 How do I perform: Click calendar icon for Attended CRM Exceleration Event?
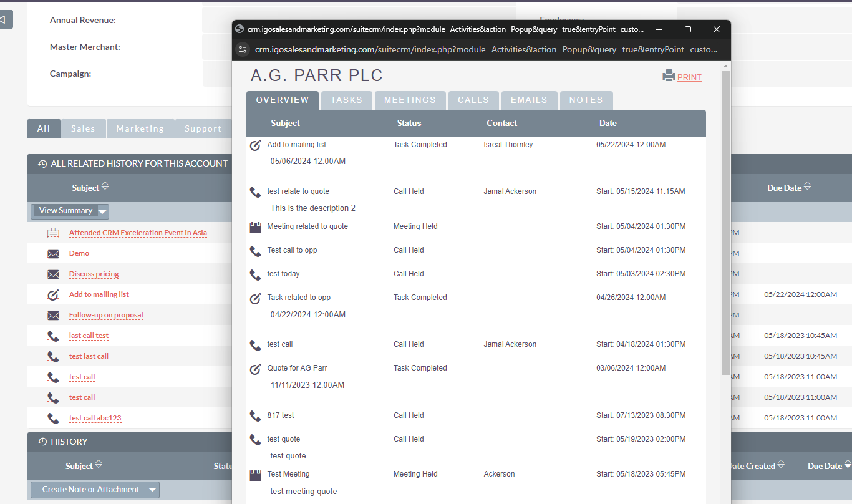pyautogui.click(x=53, y=233)
